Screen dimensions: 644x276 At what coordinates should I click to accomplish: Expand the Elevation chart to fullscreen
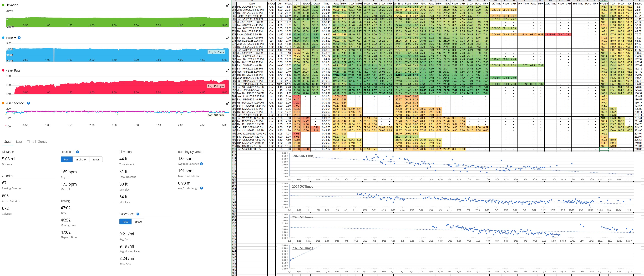coord(227,5)
